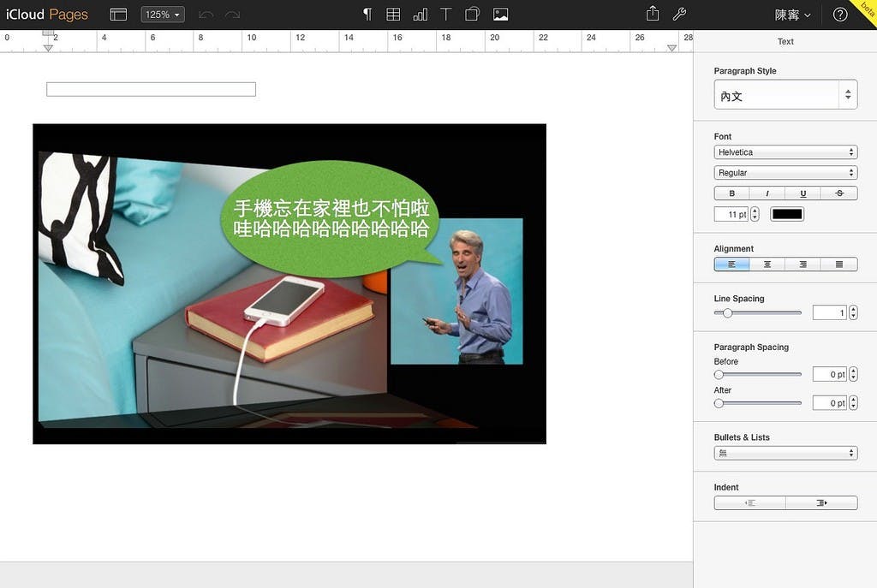Image resolution: width=877 pixels, height=588 pixels.
Task: Open the Help question mark
Action: pyautogui.click(x=840, y=15)
